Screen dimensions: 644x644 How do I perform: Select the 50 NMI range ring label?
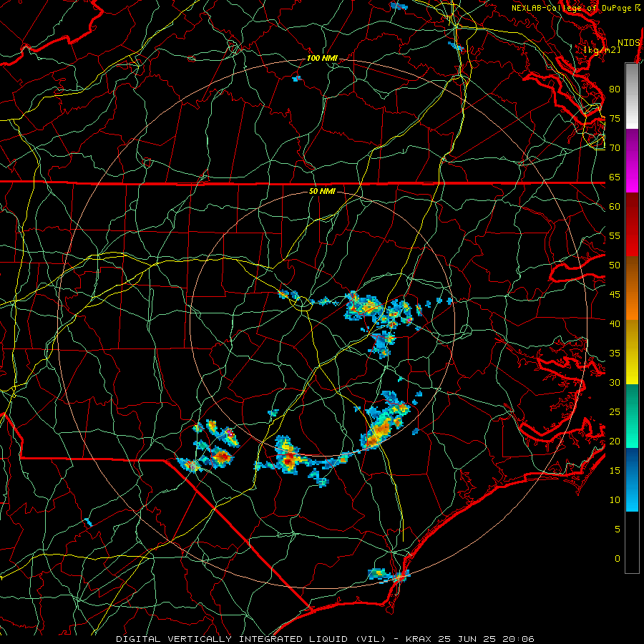coord(322,191)
